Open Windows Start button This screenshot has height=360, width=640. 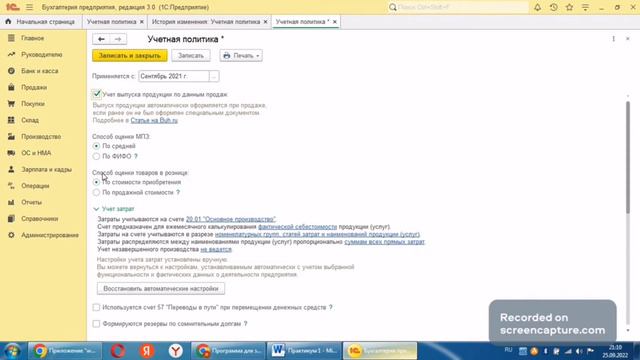(x=12, y=351)
